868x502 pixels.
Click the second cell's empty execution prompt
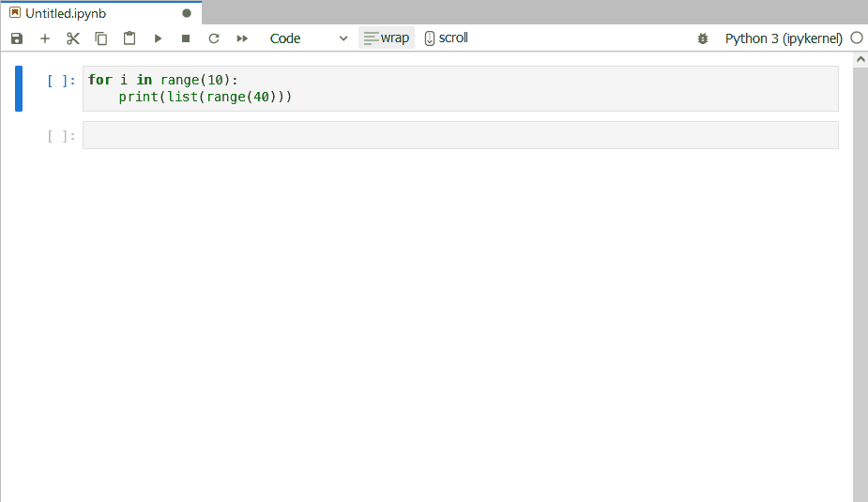point(61,136)
